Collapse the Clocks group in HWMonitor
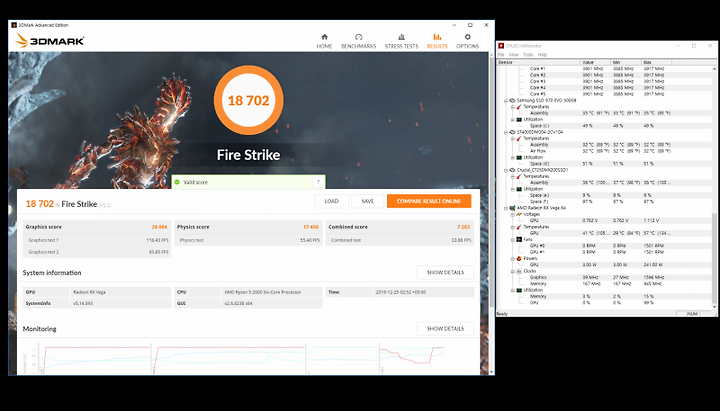720x411 pixels. 512,271
